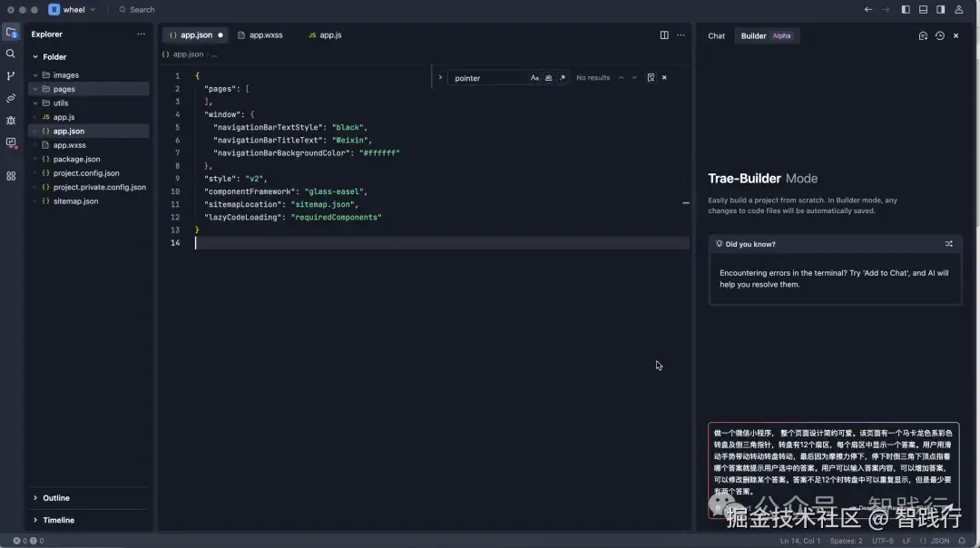980x548 pixels.
Task: Go to next find match
Action: 634,77
